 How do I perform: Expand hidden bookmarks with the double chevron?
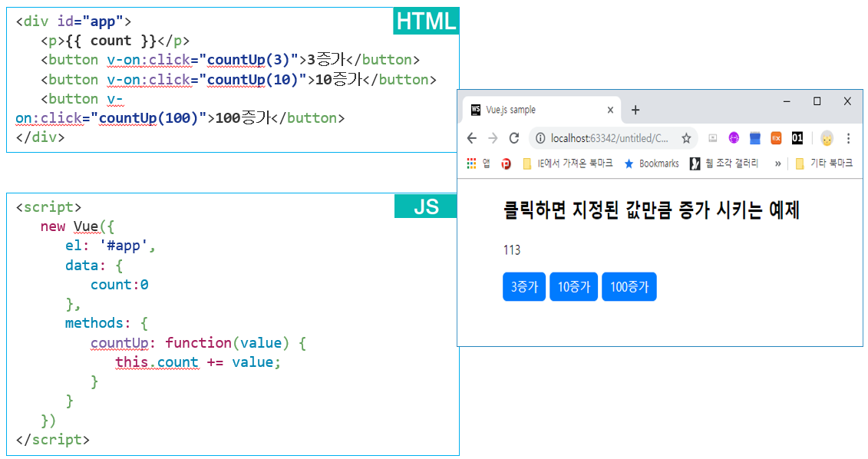(x=777, y=164)
